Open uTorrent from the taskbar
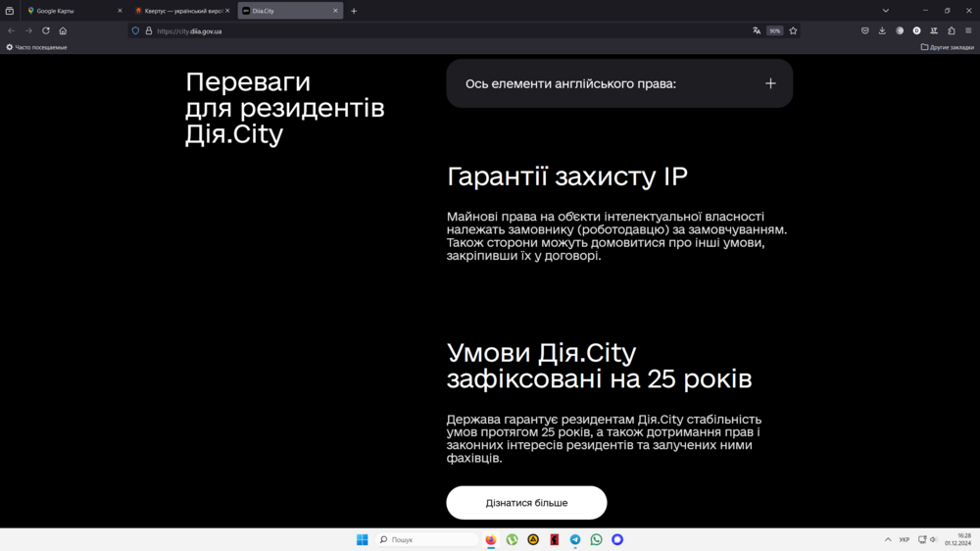980x551 pixels. pos(512,540)
